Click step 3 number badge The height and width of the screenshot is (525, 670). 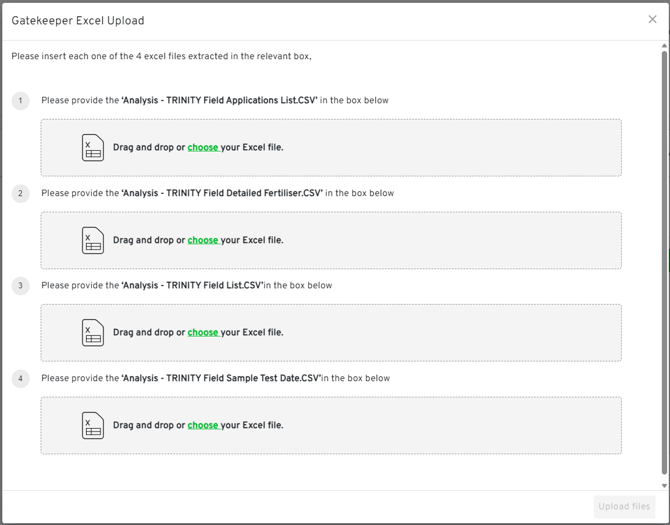click(x=20, y=286)
